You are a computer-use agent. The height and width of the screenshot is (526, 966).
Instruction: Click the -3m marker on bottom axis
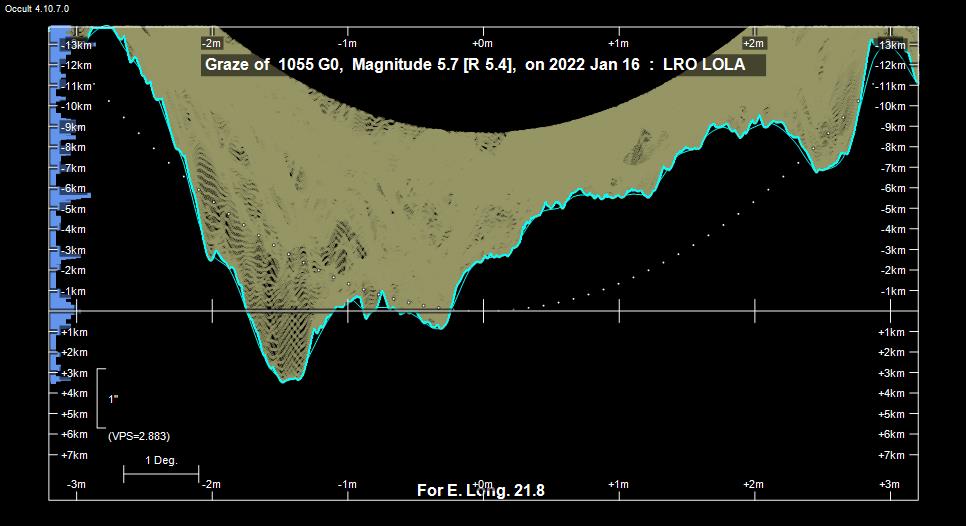pyautogui.click(x=76, y=485)
